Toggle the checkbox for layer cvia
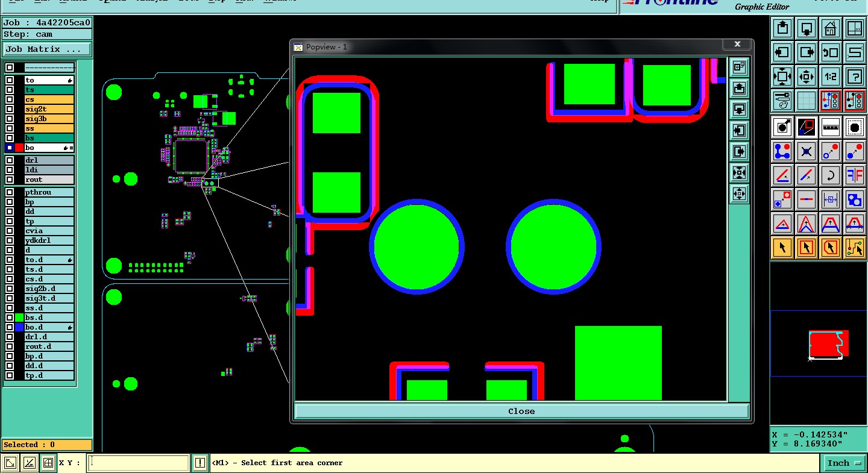This screenshot has height=473, width=868. click(x=10, y=231)
